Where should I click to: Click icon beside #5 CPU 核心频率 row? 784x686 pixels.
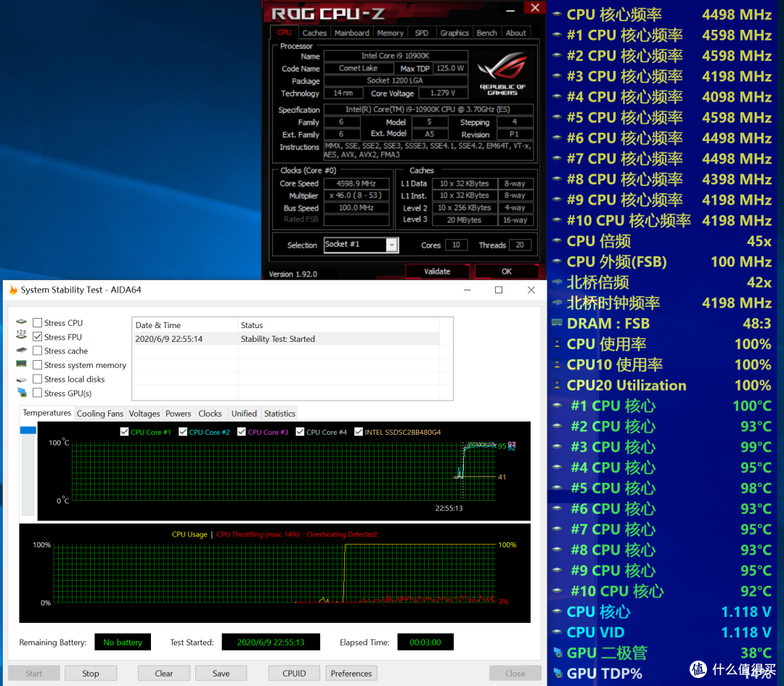[557, 117]
